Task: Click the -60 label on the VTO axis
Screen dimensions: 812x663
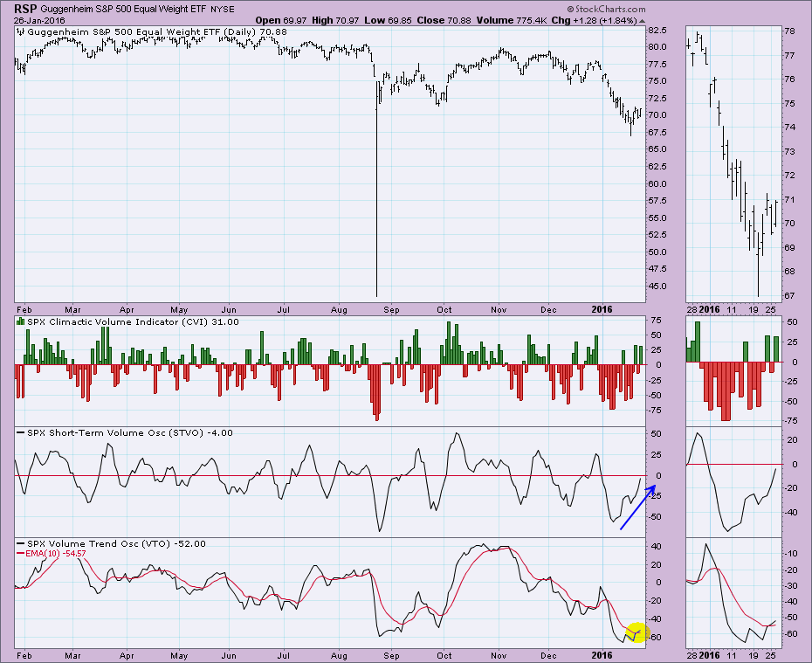Action: click(x=655, y=637)
